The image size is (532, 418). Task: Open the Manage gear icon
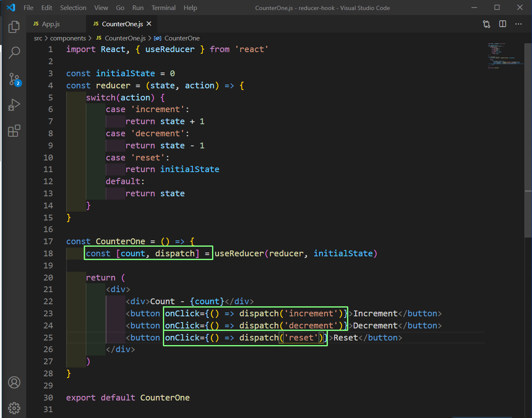14,408
